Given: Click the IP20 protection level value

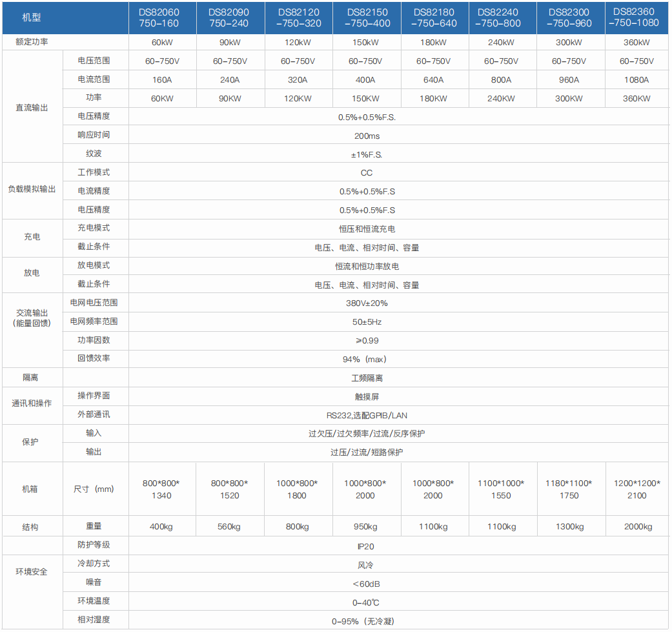Looking at the screenshot, I should 365,546.
